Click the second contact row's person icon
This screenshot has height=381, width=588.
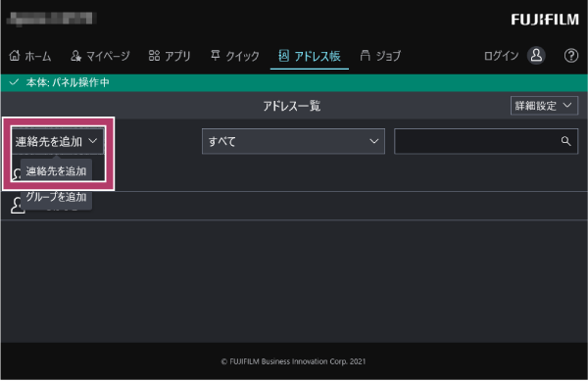click(18, 206)
